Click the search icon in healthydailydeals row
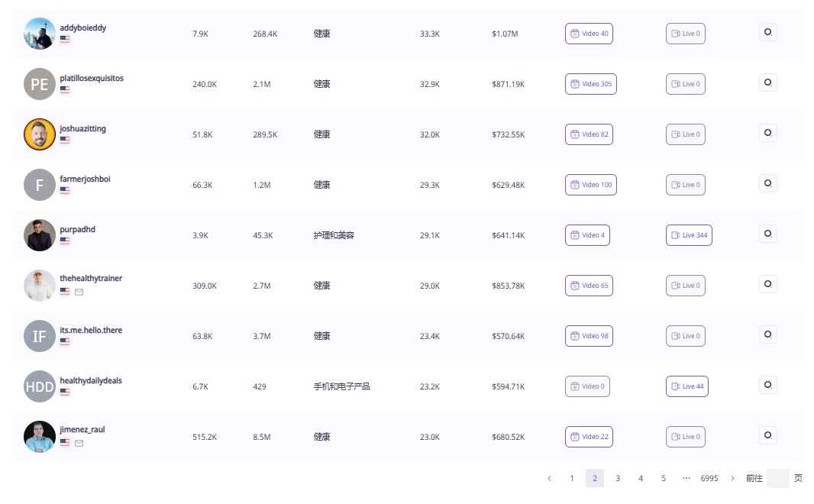814x504 pixels. pyautogui.click(x=767, y=385)
